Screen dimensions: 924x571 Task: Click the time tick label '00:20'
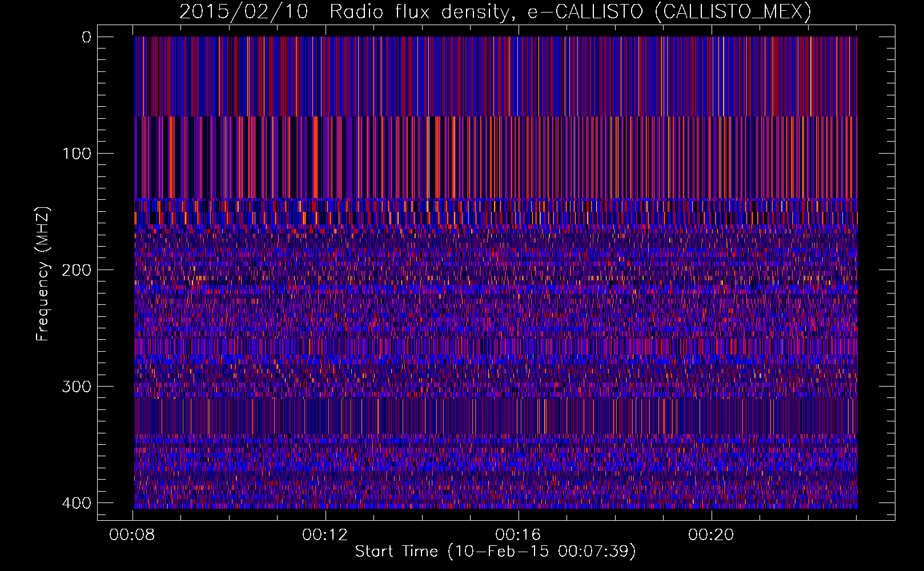pyautogui.click(x=711, y=535)
